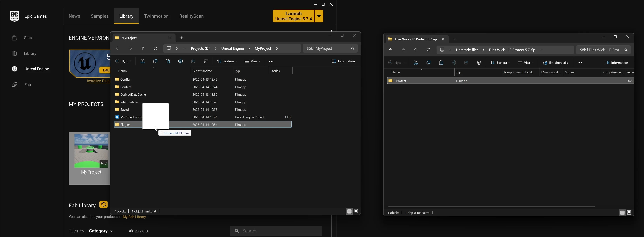Refresh the MyProject folder view

155,49
